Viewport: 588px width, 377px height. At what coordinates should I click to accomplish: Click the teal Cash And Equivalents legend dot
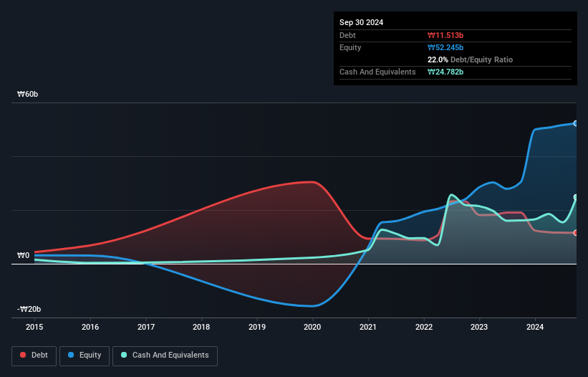(x=124, y=355)
